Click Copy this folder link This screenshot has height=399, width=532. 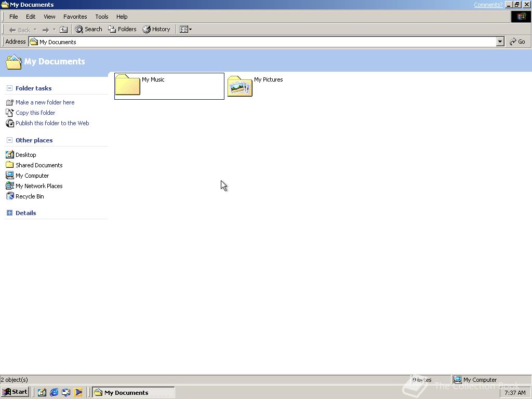[x=35, y=113]
